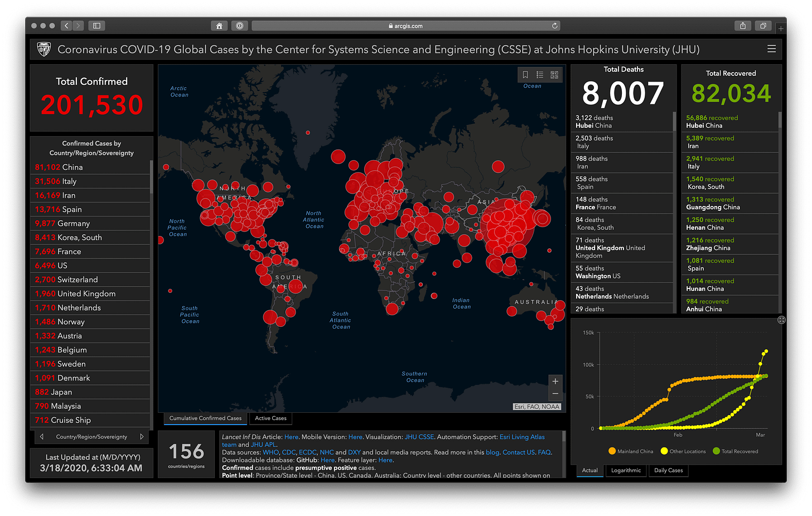Image resolution: width=812 pixels, height=516 pixels.
Task: Select 16,169 Iran in the list
Action: pyautogui.click(x=90, y=195)
